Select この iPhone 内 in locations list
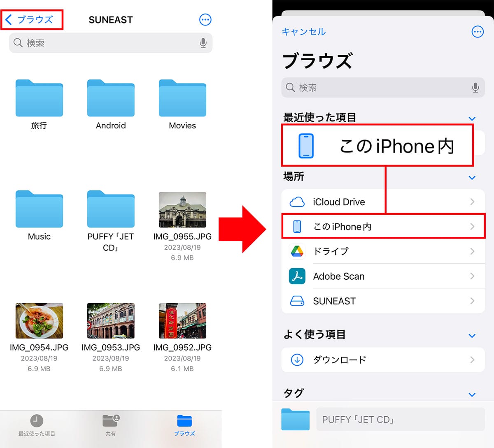The width and height of the screenshot is (494, 448). 383,226
